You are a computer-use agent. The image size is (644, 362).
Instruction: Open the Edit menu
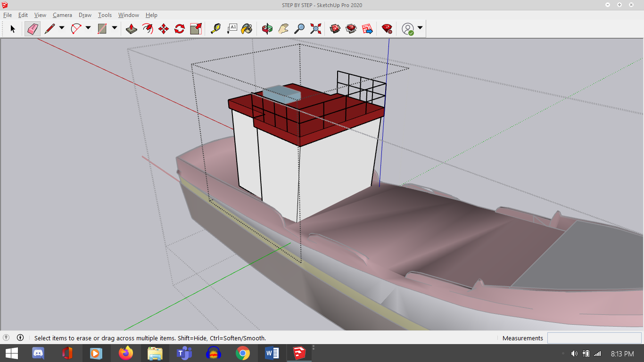pos(23,15)
